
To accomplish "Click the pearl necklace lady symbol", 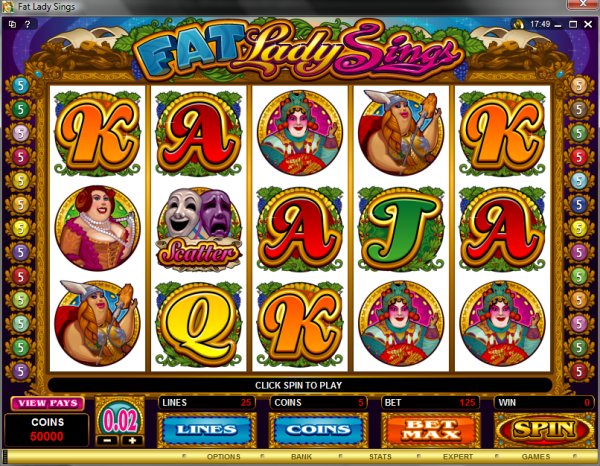I will click(x=97, y=228).
